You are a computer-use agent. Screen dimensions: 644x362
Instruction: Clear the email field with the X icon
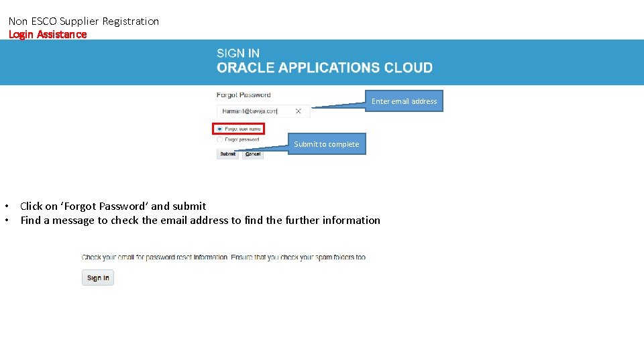[x=298, y=111]
